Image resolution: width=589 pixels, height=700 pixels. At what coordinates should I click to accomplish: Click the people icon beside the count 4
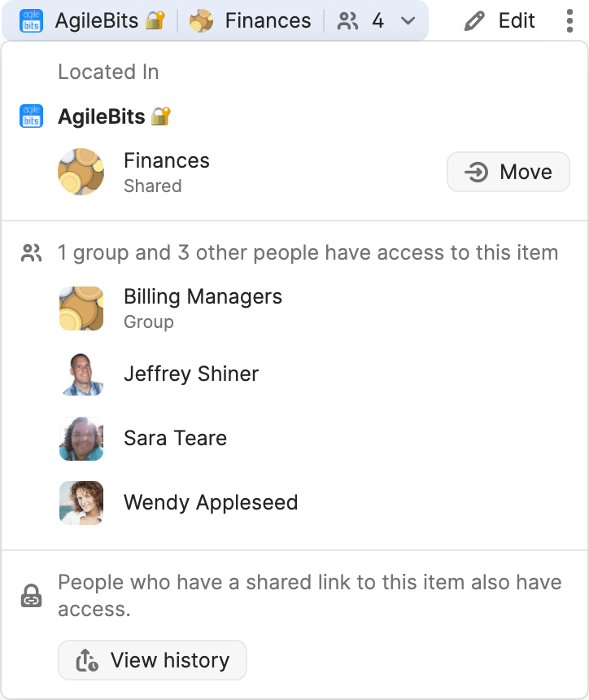click(x=350, y=20)
